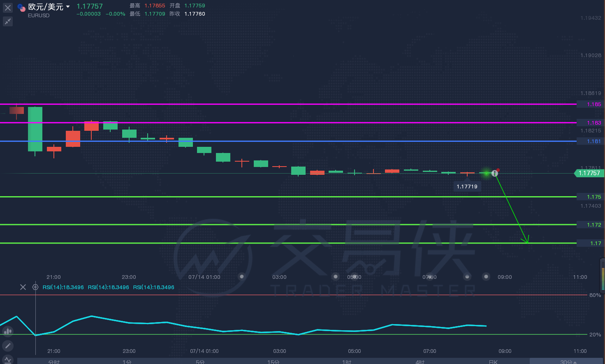This screenshot has height=364, width=605.
Task: Activate the pencil drawing tool
Action: coord(8,346)
